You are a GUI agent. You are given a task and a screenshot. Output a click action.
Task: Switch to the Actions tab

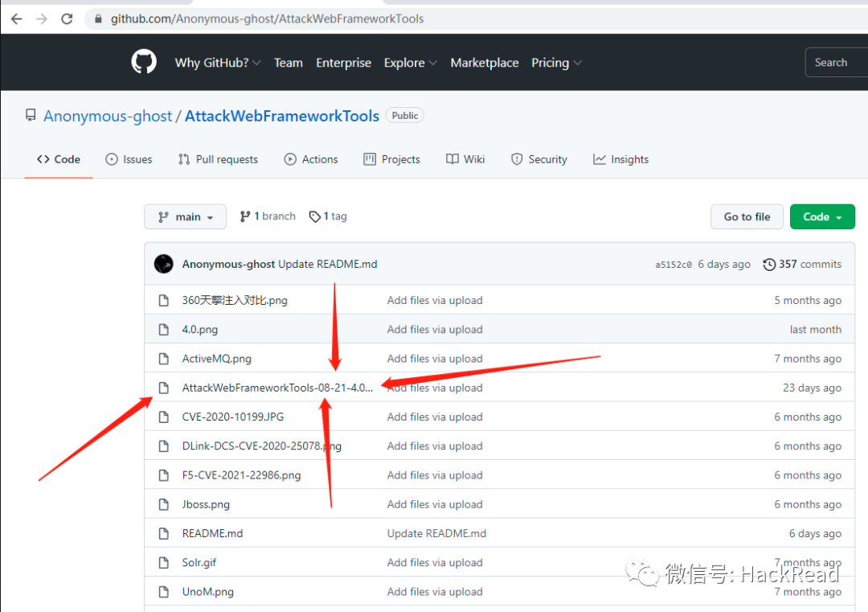tap(311, 159)
